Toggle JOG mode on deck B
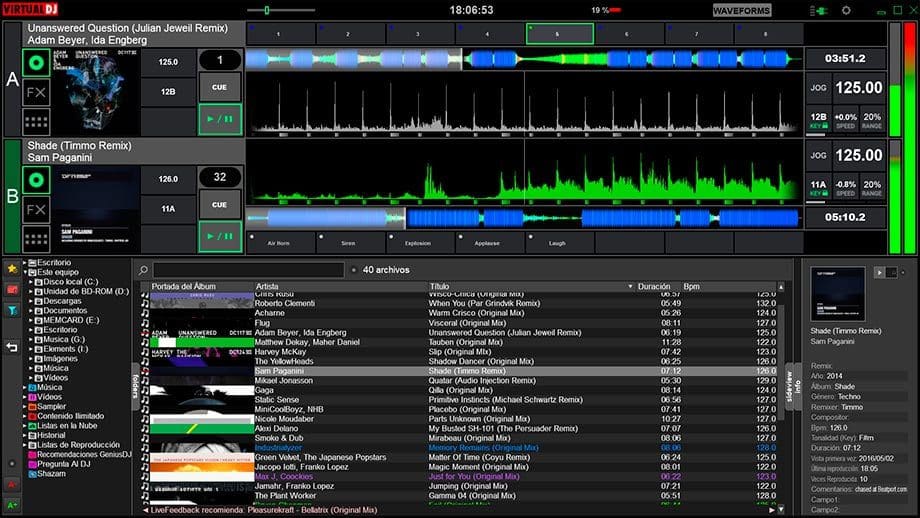 [x=818, y=155]
